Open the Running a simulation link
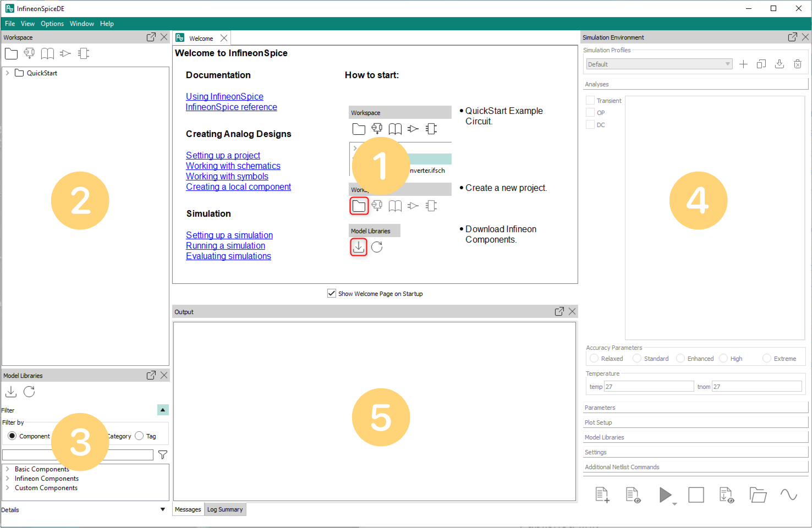812x528 pixels. tap(226, 246)
